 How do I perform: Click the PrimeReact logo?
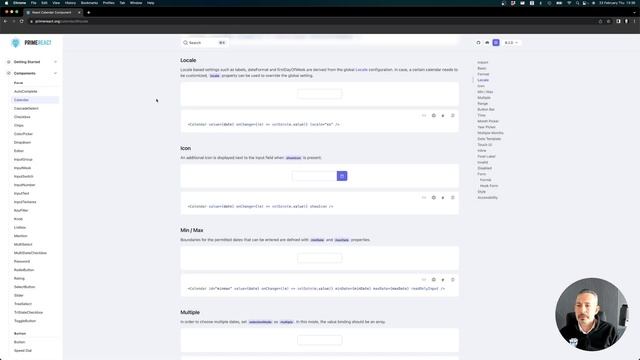coord(31,42)
